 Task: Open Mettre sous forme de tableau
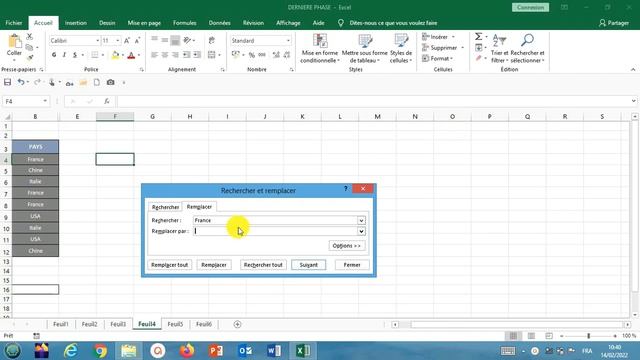(x=364, y=49)
